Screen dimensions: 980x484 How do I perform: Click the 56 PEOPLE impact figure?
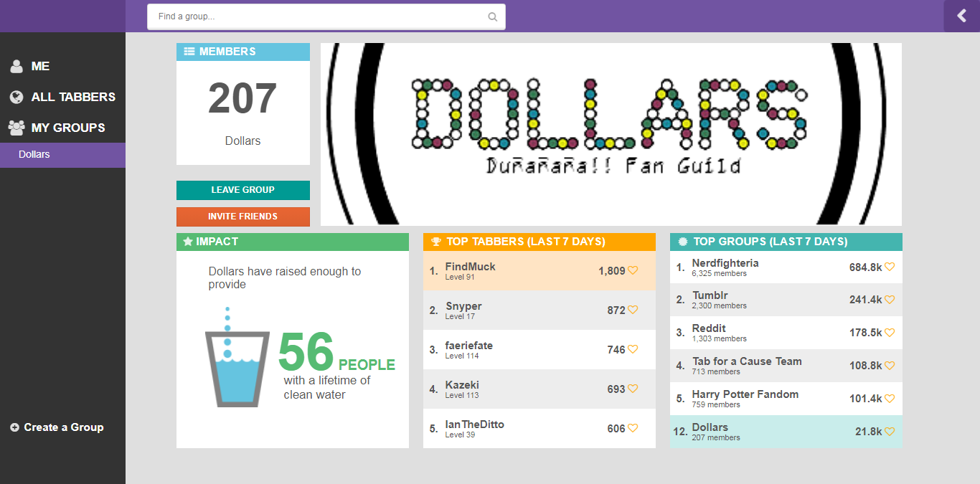pyautogui.click(x=336, y=352)
